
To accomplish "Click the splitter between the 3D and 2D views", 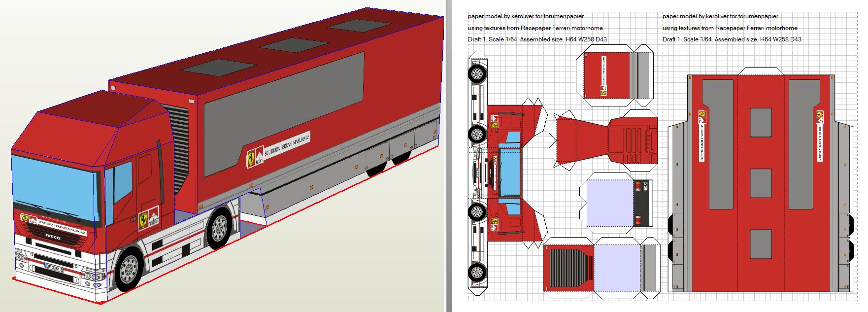I will 448,156.
